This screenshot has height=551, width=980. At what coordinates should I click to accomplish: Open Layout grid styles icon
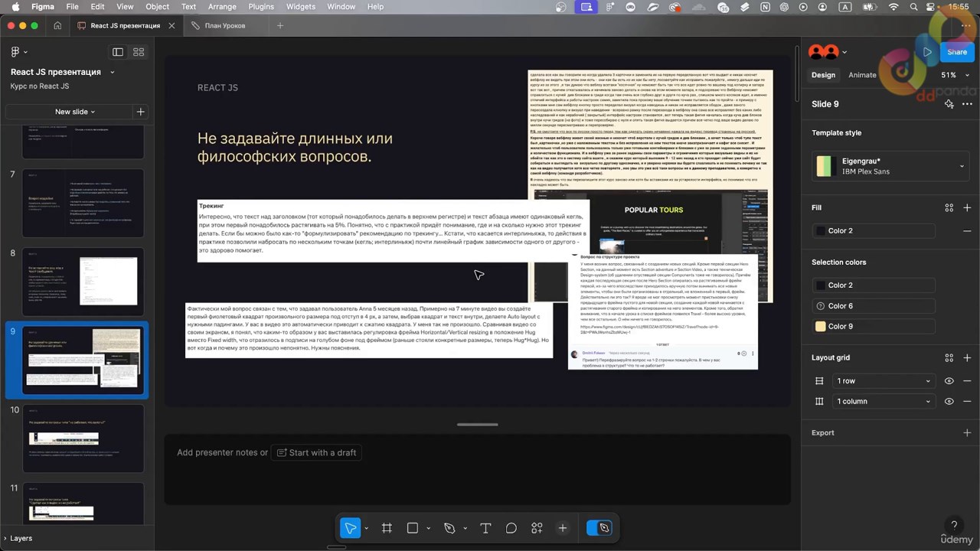(x=949, y=357)
